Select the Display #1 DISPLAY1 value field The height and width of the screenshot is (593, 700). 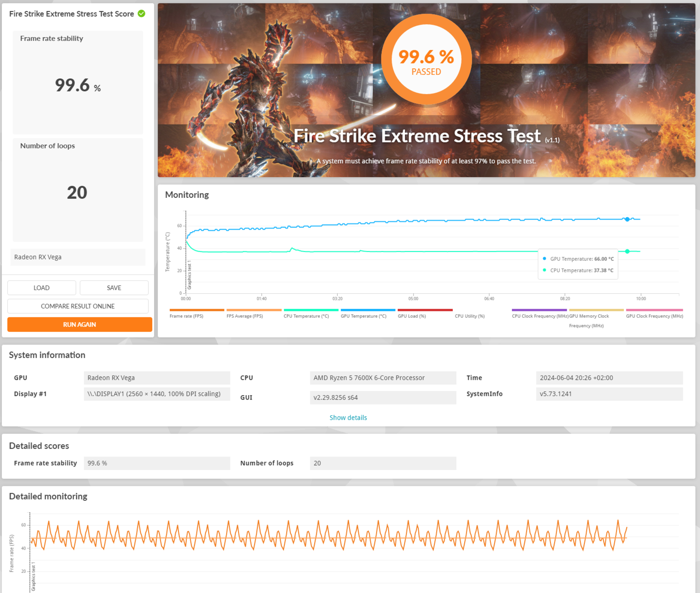tap(157, 394)
